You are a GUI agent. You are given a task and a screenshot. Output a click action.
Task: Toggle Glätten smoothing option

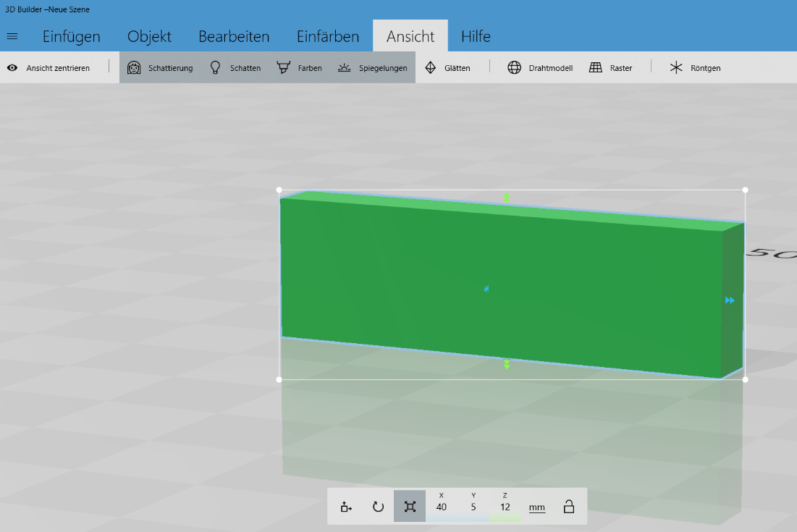(x=447, y=67)
